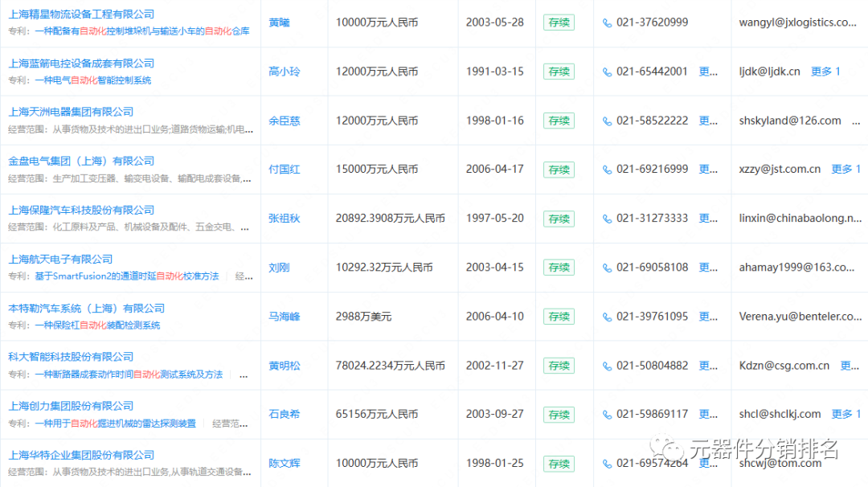Select email Verena.yu@benteler.co...
This screenshot has width=868, height=487.
(x=800, y=317)
